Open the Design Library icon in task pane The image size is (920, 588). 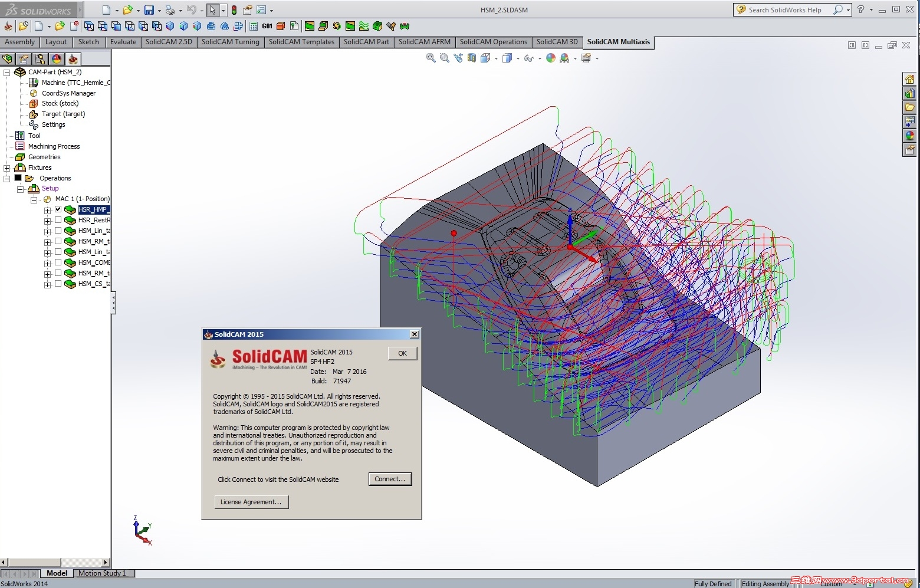point(909,93)
